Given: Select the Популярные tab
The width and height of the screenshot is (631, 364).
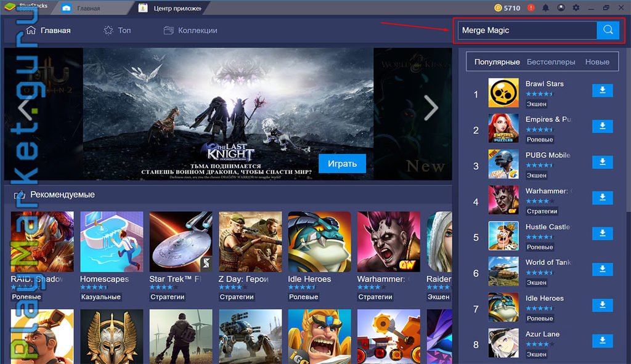Looking at the screenshot, I should coord(497,62).
